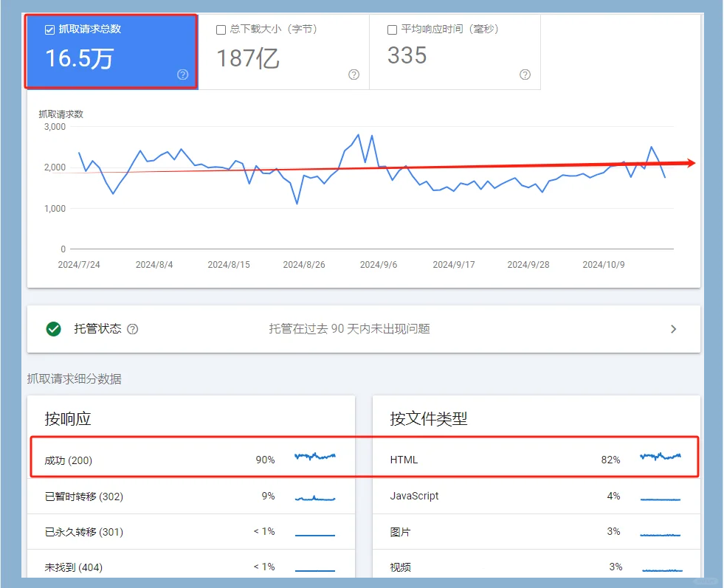Viewport: 724px width, 588px height.
Task: Click 抓取请求数 chart axis title
Action: click(x=61, y=114)
